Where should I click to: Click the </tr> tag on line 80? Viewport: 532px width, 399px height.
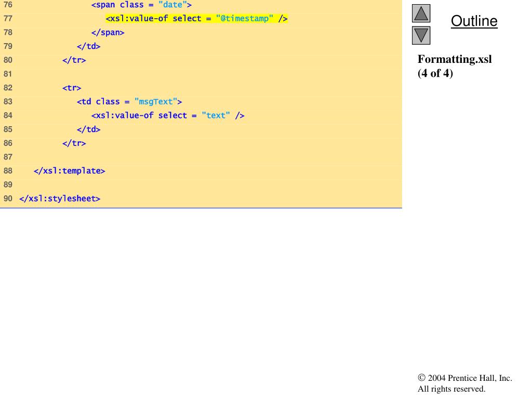coord(74,60)
